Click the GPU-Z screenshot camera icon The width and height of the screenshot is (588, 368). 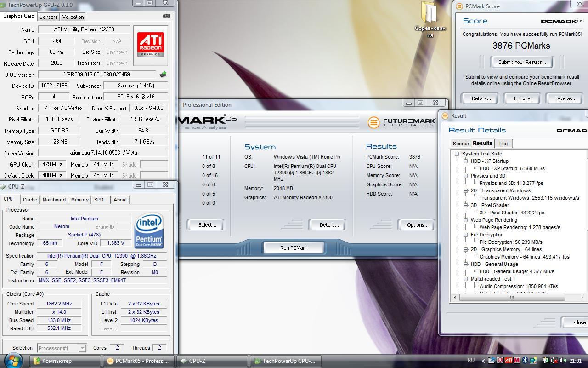click(x=167, y=16)
